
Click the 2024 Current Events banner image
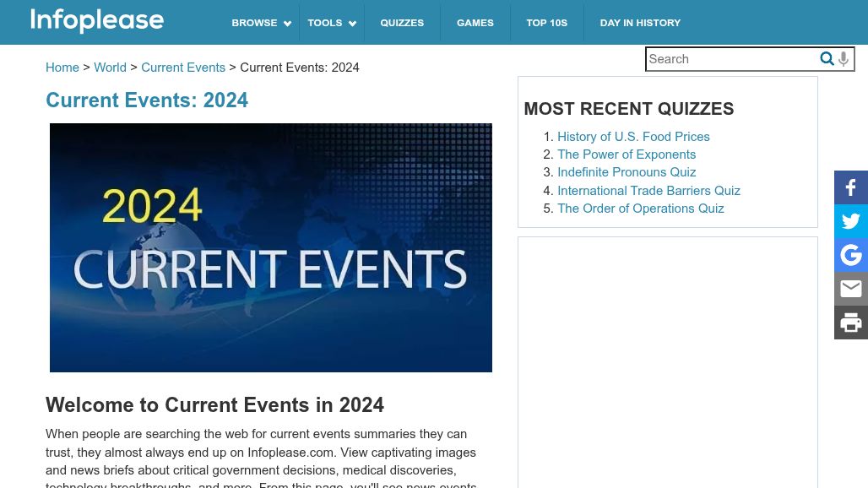click(x=271, y=247)
